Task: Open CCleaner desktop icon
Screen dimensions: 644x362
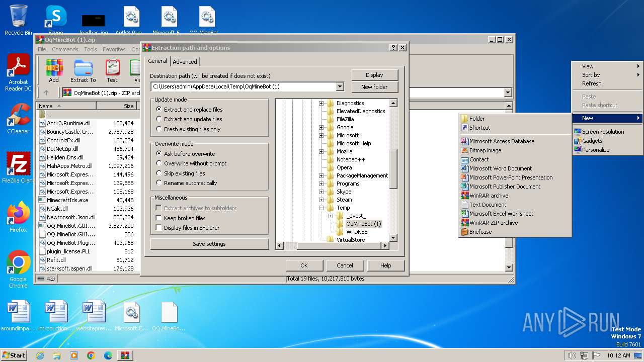Action: [x=18, y=119]
